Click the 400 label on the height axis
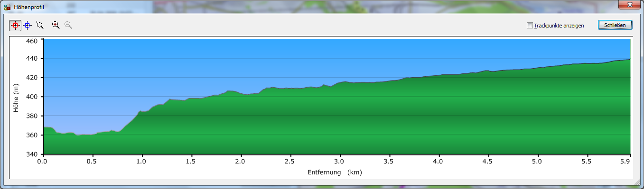The width and height of the screenshot is (644, 189). 32,97
